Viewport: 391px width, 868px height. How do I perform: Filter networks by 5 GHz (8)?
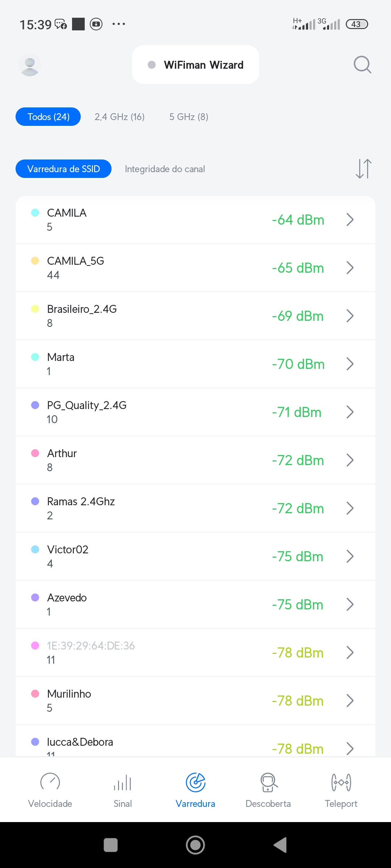point(189,117)
